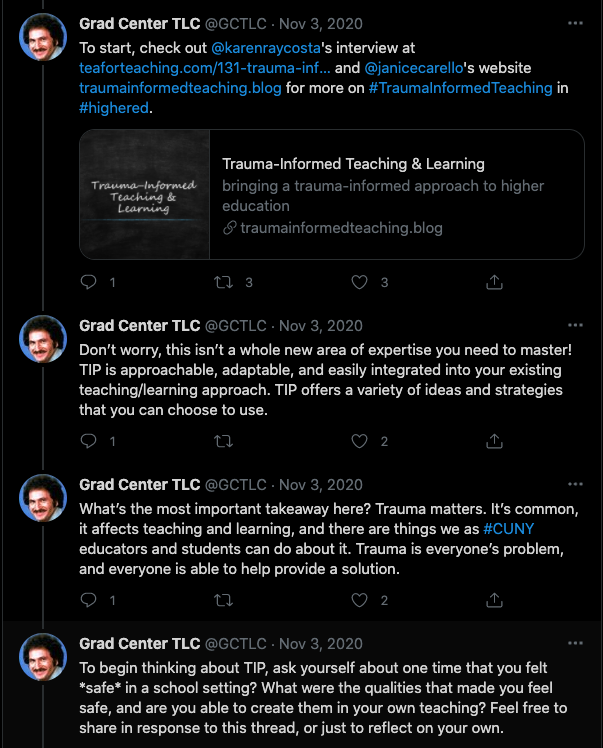This screenshot has width=603, height=748.
Task: Reply to the "Don't worry" tweet
Action: tap(88, 441)
